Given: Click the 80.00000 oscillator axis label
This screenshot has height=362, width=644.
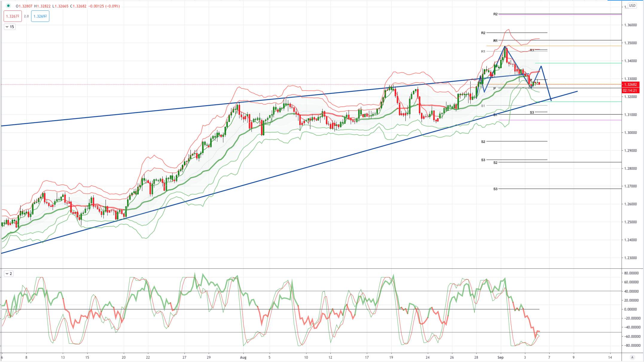Looking at the screenshot, I should coord(631,273).
